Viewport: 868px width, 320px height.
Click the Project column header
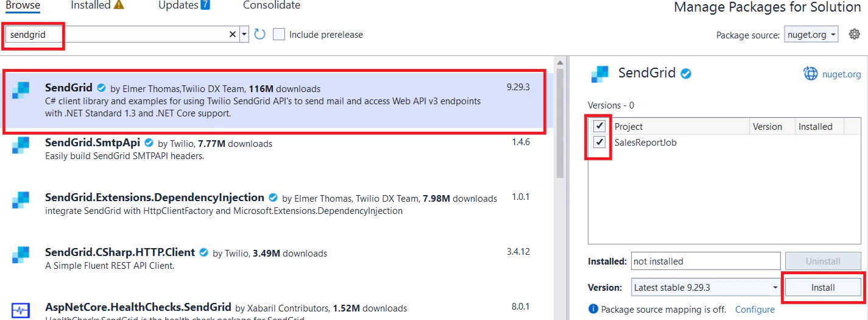628,126
